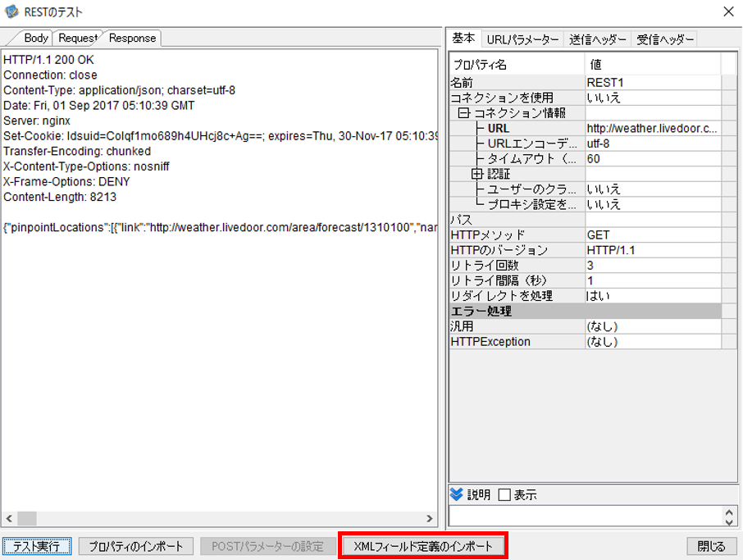Image resolution: width=743 pixels, height=560 pixels.
Task: Click the 閉じる button
Action: (x=712, y=546)
